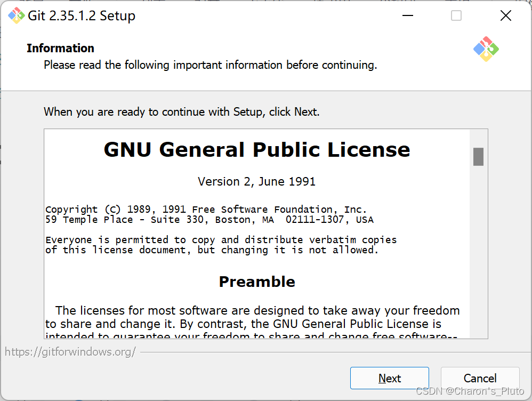Close the Git Setup window
This screenshot has height=401, width=532.
tap(505, 15)
